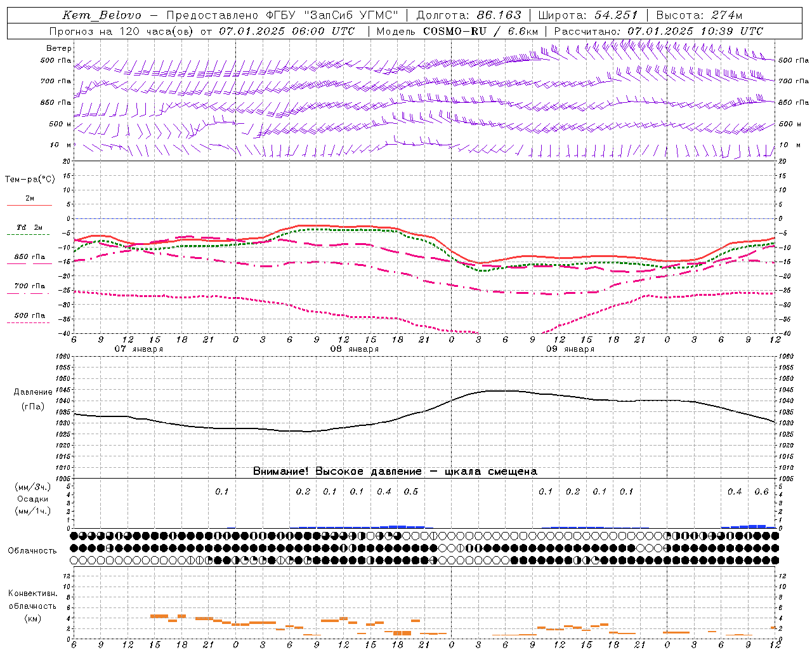The width and height of the screenshot is (812, 650).
Task: Click the Td 2м dew point legend entry
Action: 30,227
